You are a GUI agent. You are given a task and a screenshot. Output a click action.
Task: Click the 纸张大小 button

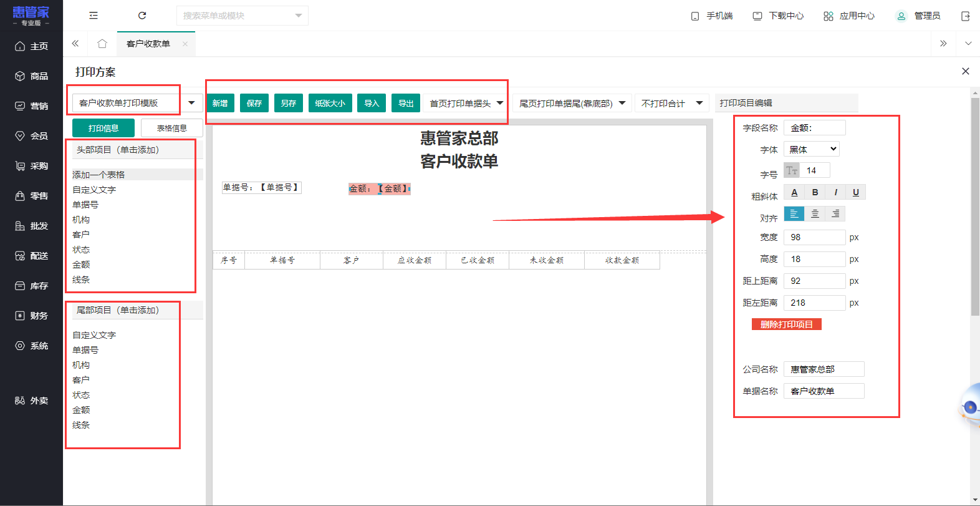(330, 103)
